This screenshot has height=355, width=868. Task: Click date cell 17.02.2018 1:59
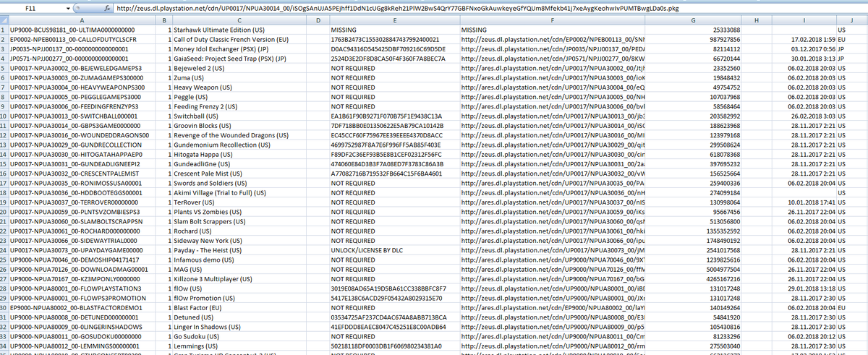tap(804, 40)
